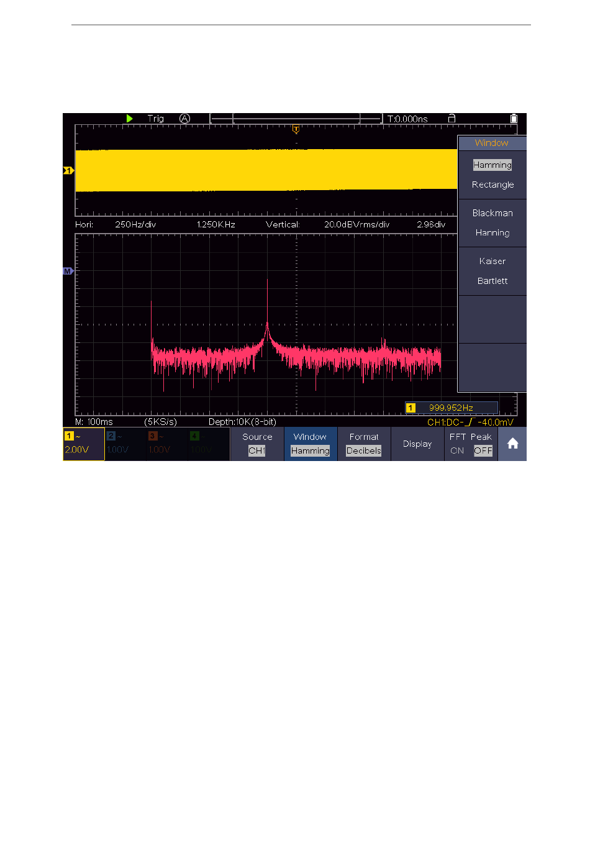Open the Source CH1 menu

point(257,444)
